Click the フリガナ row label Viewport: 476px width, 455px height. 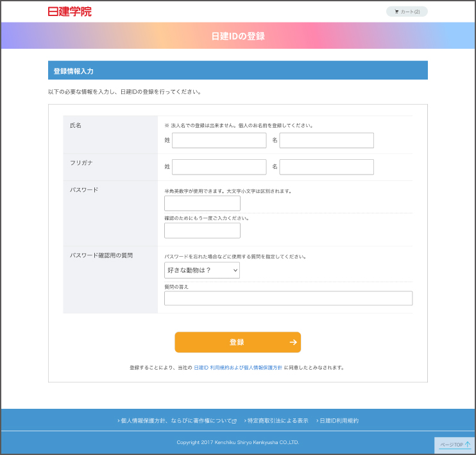(x=81, y=163)
